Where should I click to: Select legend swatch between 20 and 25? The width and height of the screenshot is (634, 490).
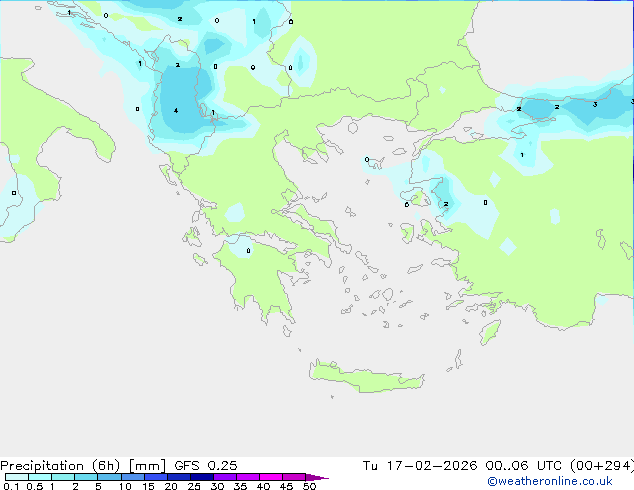click(179, 477)
